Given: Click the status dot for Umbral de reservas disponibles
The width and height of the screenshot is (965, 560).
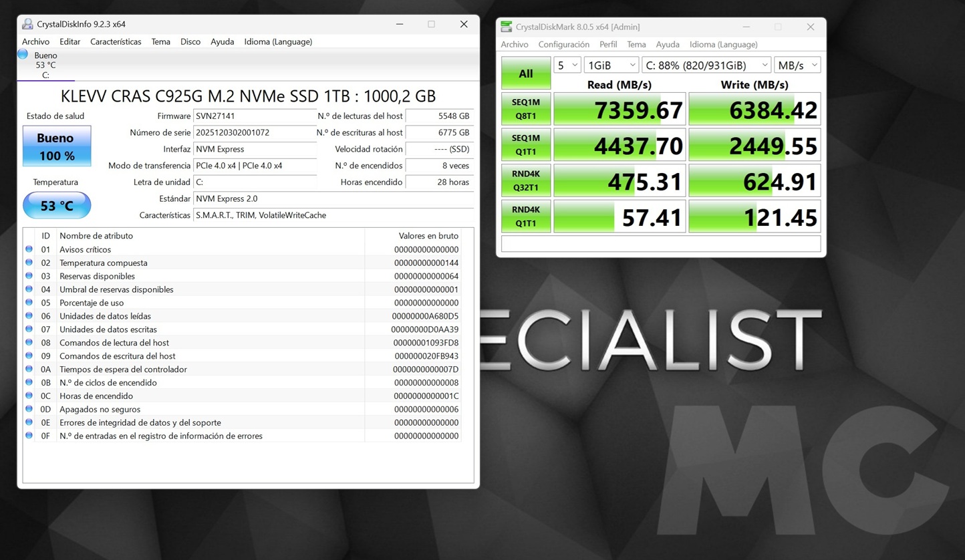Looking at the screenshot, I should 29,289.
